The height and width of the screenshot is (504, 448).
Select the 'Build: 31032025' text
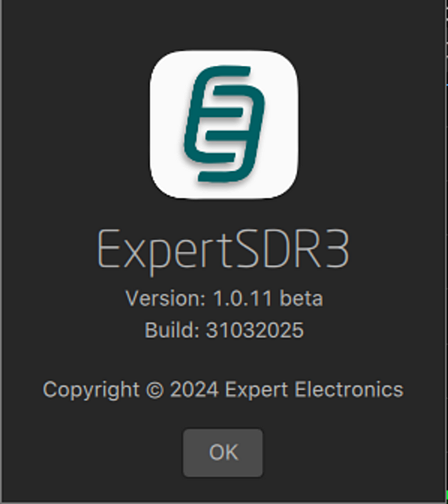(224, 330)
